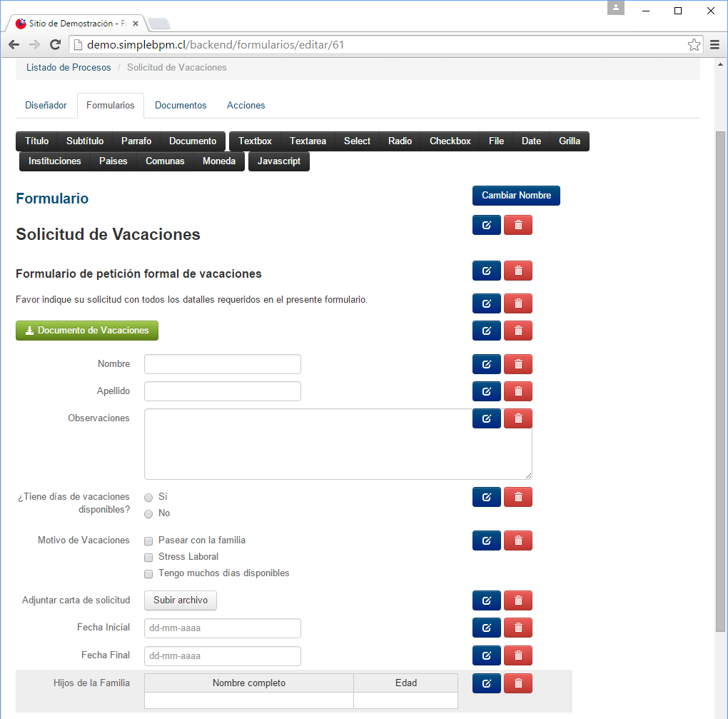Add a Parrafo element

coord(136,141)
